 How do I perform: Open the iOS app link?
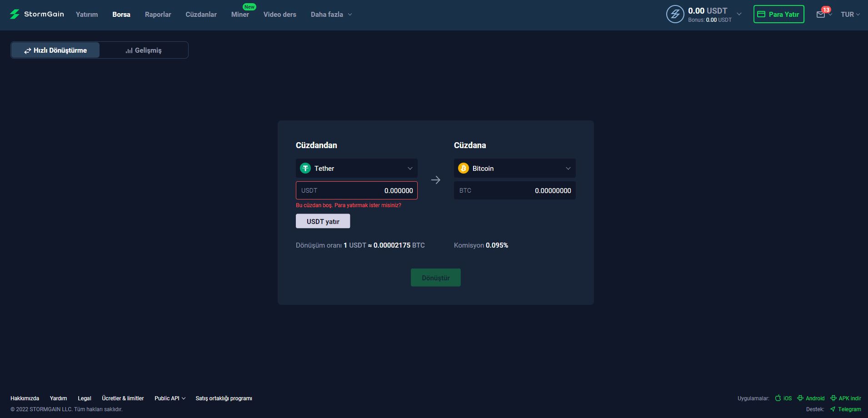tap(783, 398)
